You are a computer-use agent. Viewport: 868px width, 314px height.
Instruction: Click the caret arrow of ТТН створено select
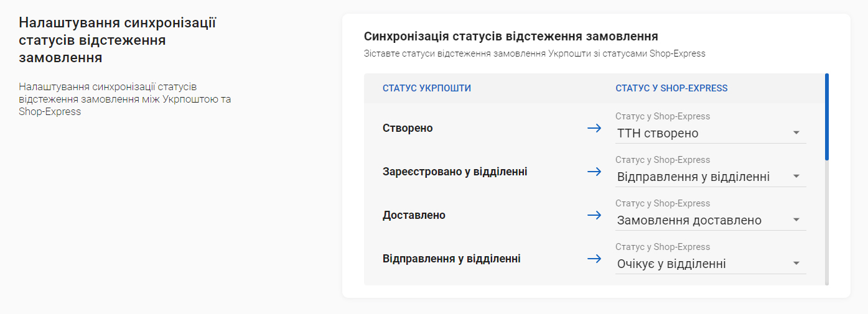[796, 133]
